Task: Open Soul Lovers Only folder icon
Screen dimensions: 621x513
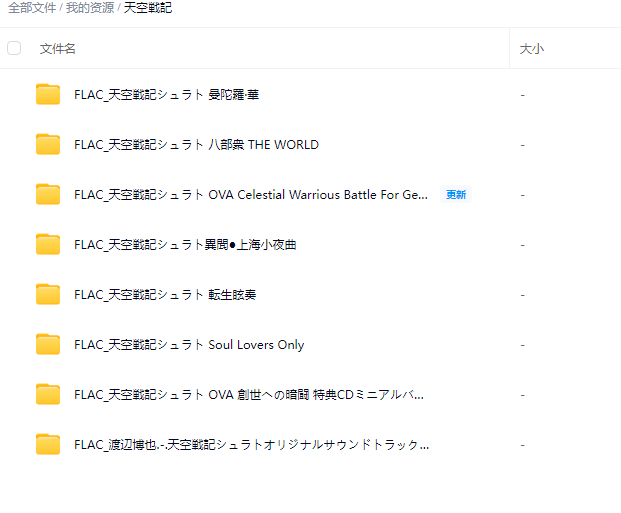Action: pyautogui.click(x=48, y=344)
